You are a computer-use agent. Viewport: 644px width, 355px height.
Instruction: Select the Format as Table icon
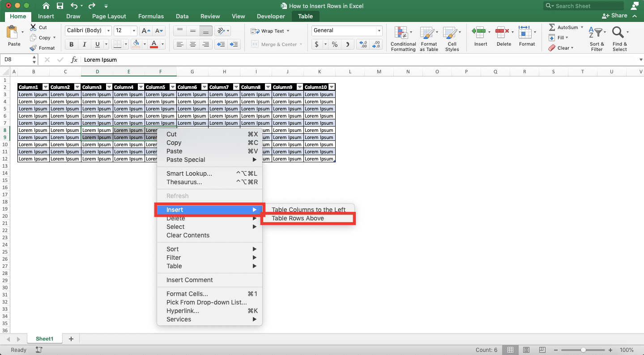[x=428, y=38]
